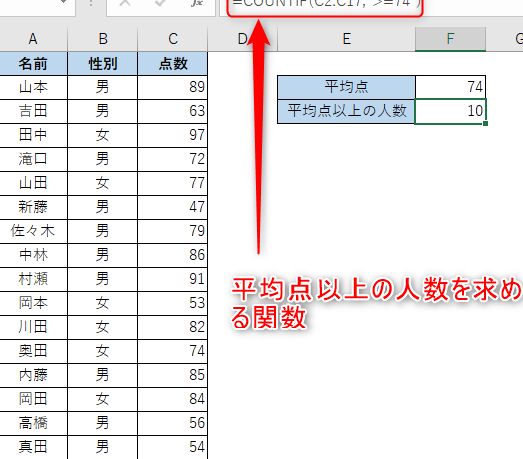
Task: Click the 点数 header cell
Action: tap(173, 63)
